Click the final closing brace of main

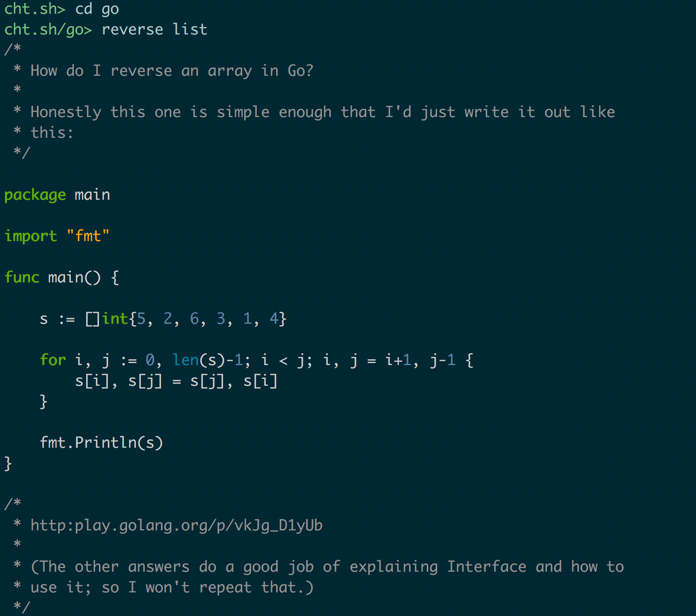tap(8, 463)
